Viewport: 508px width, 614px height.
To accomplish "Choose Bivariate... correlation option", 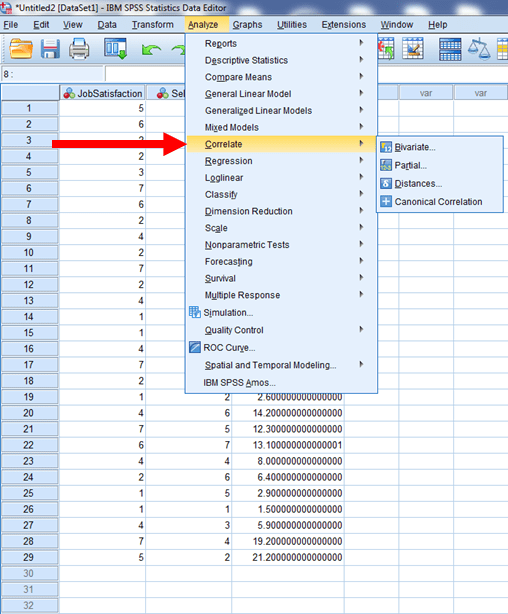I will (440, 147).
